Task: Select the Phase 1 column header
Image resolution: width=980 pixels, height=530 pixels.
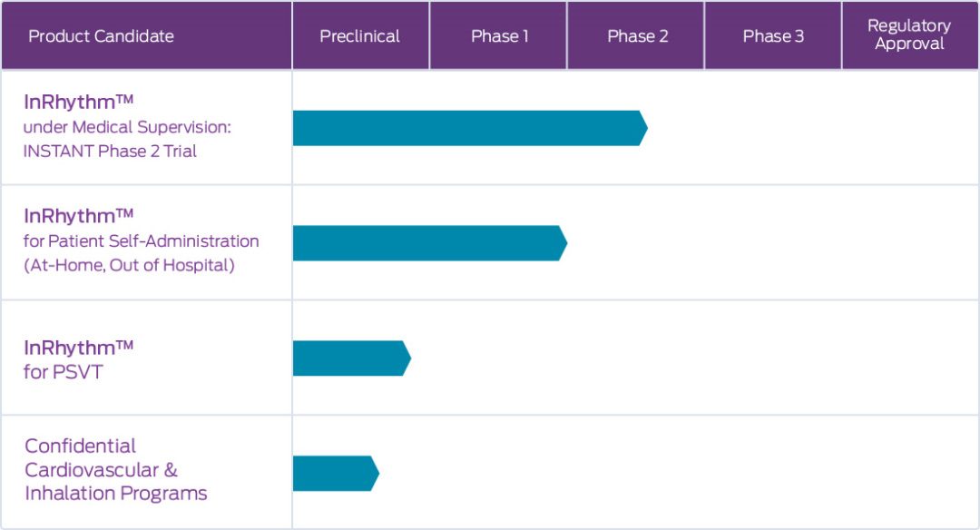Action: tap(498, 35)
